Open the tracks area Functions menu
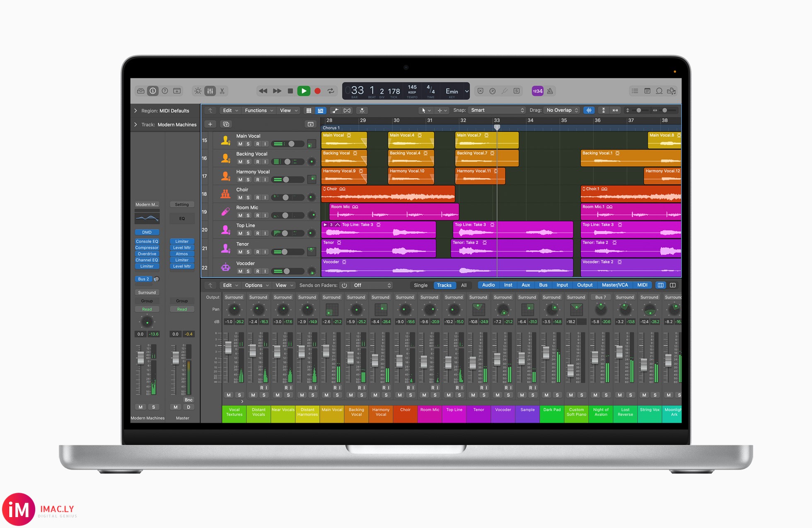The image size is (812, 528). [259, 111]
